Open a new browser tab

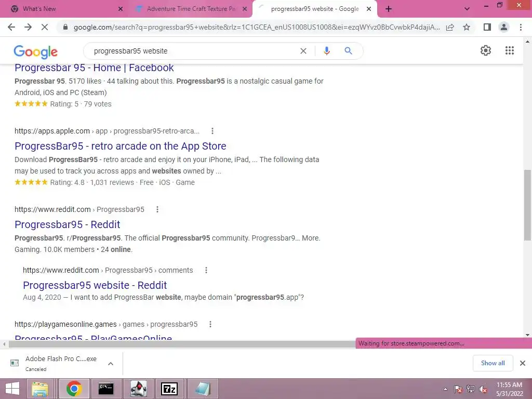coord(389,9)
